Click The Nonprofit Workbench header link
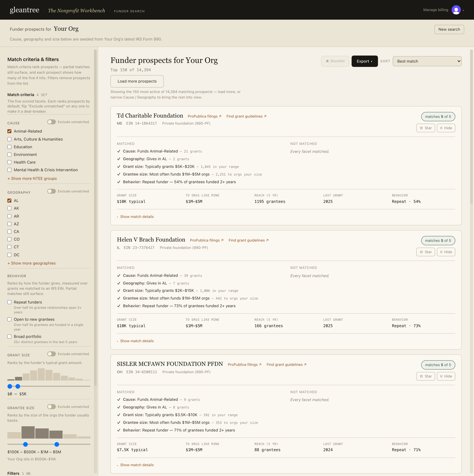Screen dimensions: 474x476 coord(76,11)
